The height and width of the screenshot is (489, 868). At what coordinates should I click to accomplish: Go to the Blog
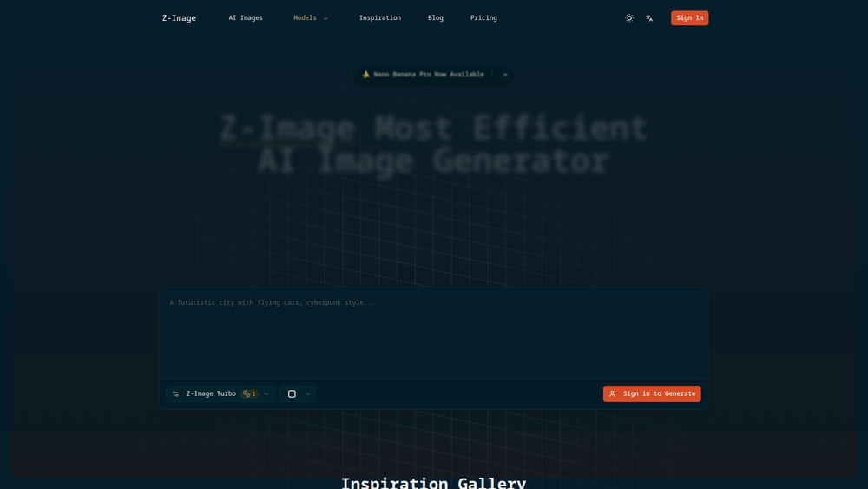point(436,17)
